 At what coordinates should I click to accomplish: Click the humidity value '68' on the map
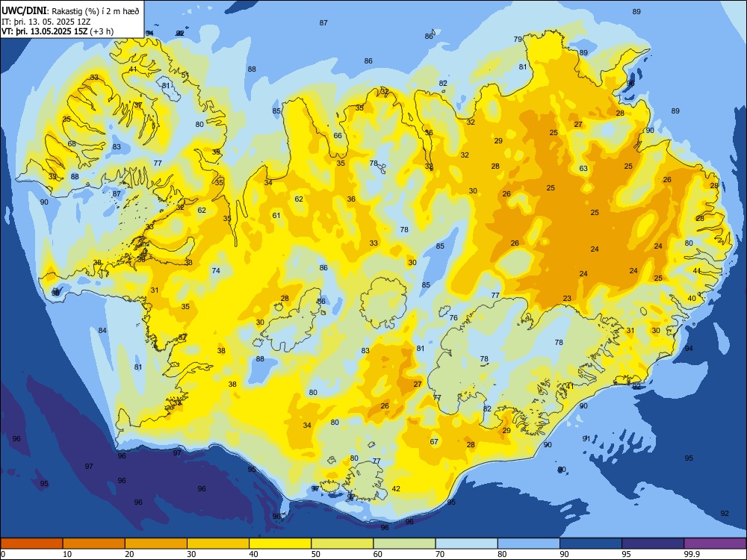[x=72, y=144]
